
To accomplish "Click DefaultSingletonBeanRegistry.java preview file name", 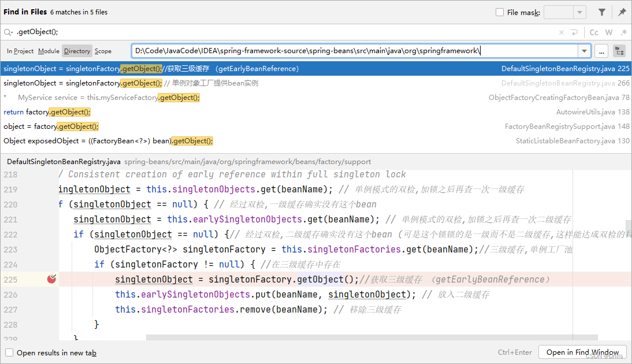I will [x=64, y=162].
